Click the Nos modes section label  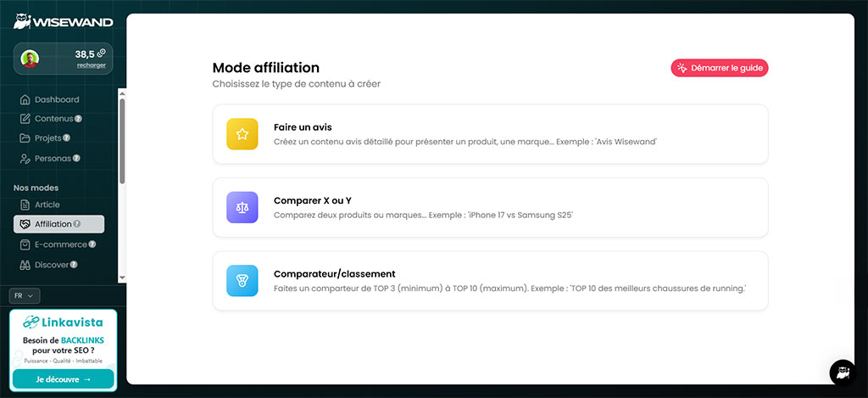pyautogui.click(x=36, y=188)
